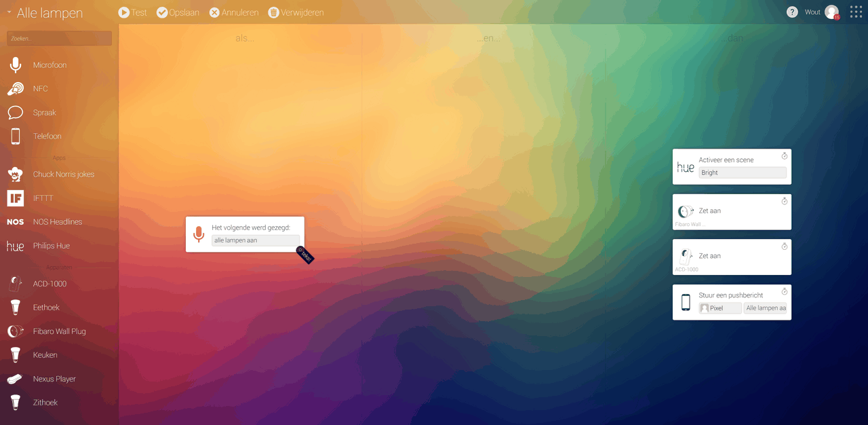868x425 pixels.
Task: Click the microphone icon on trigger card
Action: 199,234
